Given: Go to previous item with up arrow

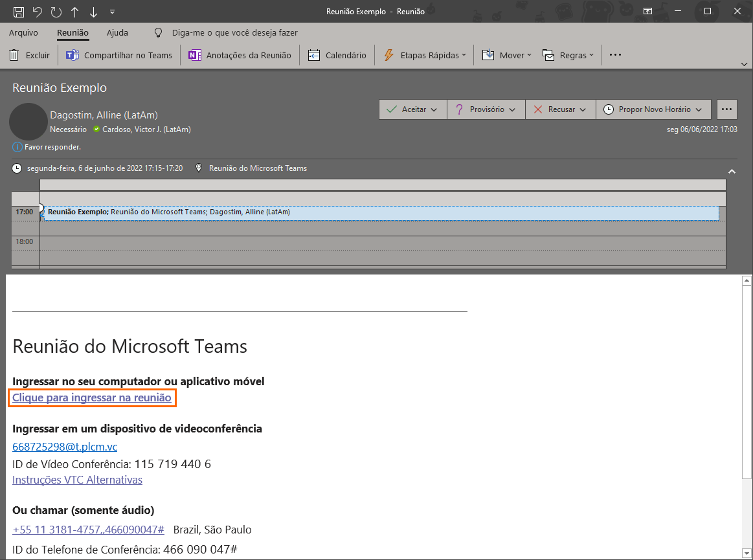Looking at the screenshot, I should pyautogui.click(x=75, y=12).
